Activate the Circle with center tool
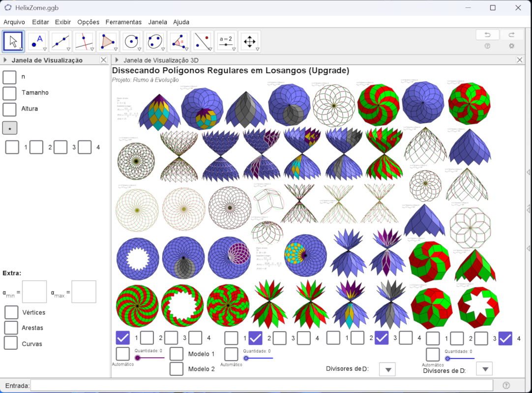 131,42
